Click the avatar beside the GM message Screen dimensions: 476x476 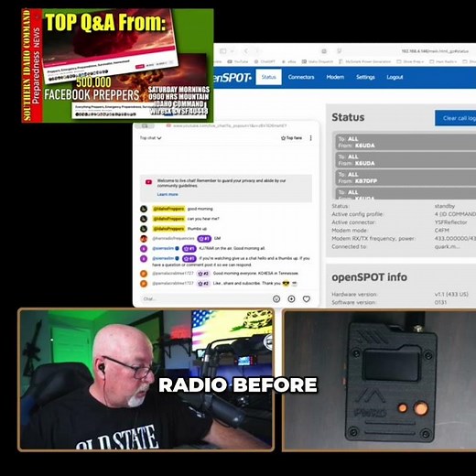[144, 239]
